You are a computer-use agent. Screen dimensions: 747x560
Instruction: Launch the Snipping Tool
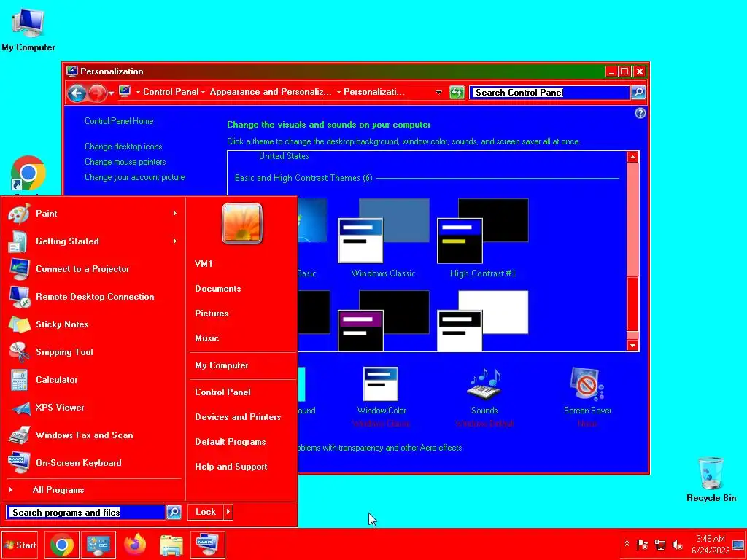pyautogui.click(x=93, y=352)
